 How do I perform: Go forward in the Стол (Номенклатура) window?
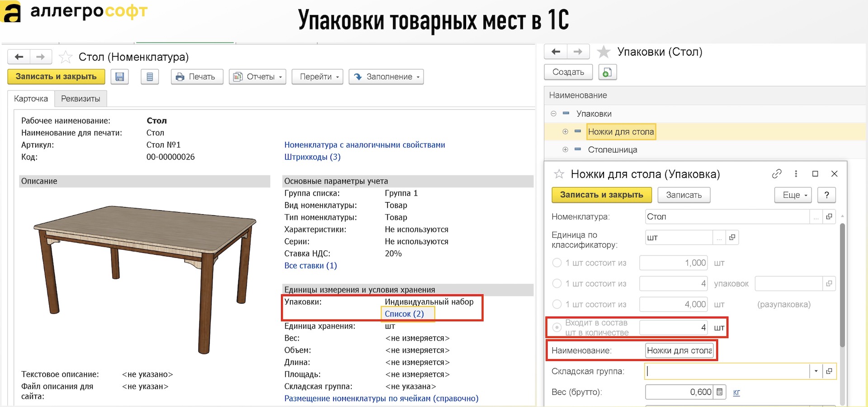click(x=41, y=57)
